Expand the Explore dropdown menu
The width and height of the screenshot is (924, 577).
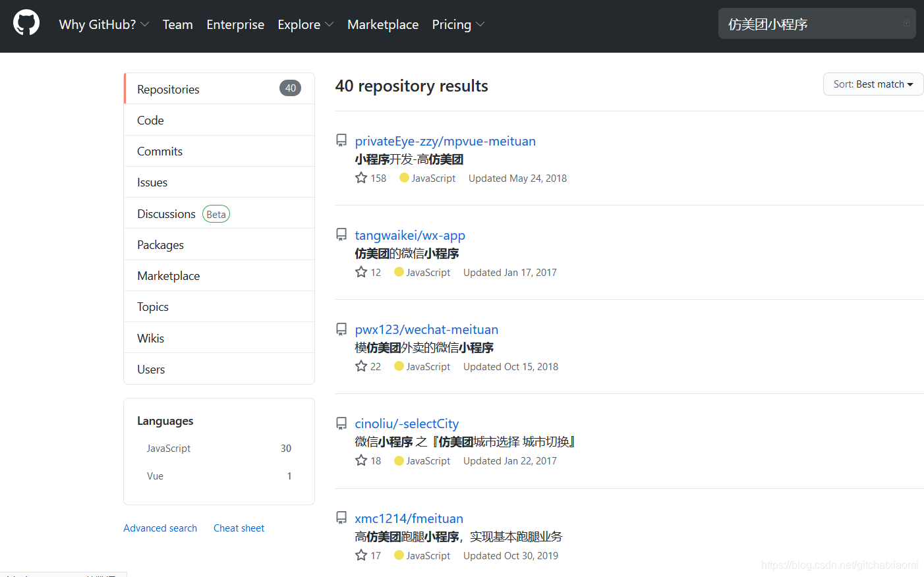[x=306, y=24]
